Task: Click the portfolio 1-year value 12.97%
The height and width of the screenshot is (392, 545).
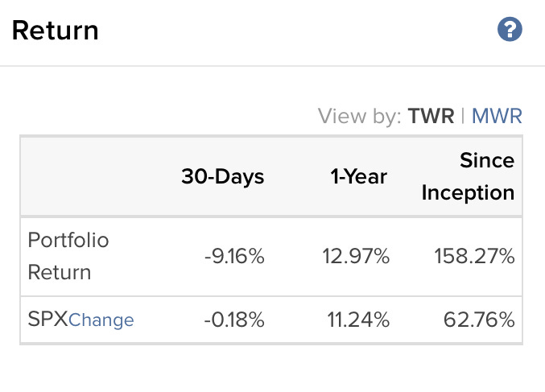Action: [x=356, y=257]
